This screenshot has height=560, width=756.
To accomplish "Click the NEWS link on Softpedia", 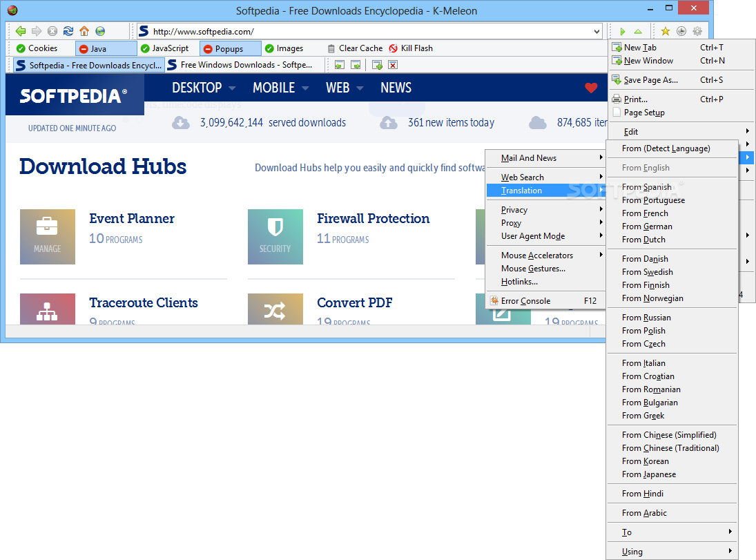I will tap(396, 88).
